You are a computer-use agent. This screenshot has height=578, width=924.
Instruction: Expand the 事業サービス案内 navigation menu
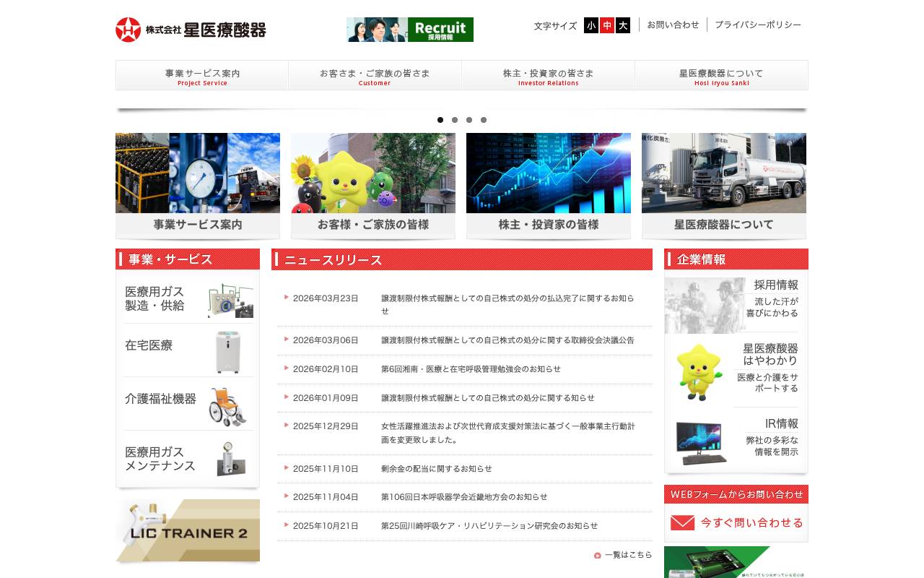pos(202,75)
